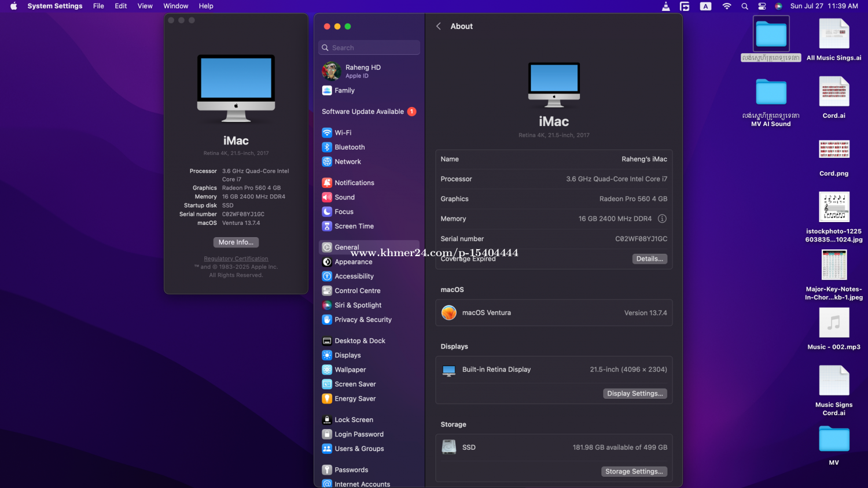The width and height of the screenshot is (868, 488).
Task: Open Control Centre from menu bar
Action: [x=762, y=6]
